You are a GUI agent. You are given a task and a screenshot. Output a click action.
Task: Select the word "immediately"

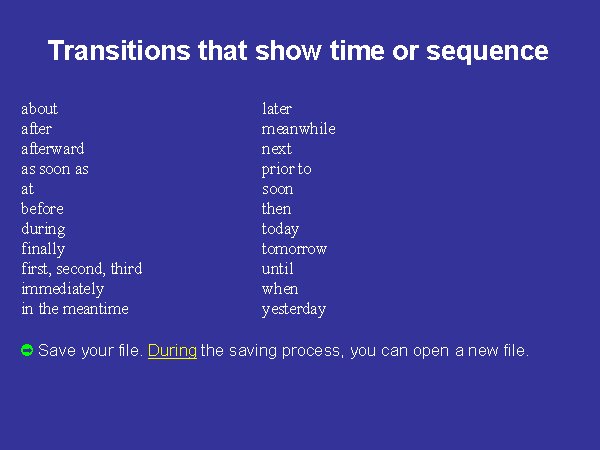62,289
